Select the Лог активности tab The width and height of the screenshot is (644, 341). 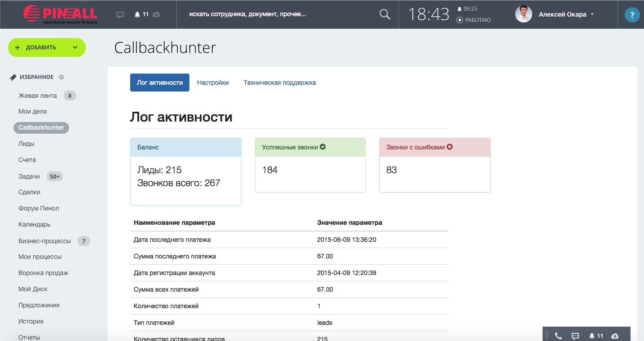click(160, 83)
